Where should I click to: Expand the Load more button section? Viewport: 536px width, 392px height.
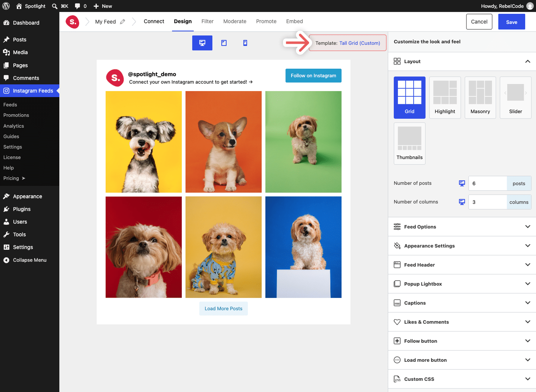point(528,360)
